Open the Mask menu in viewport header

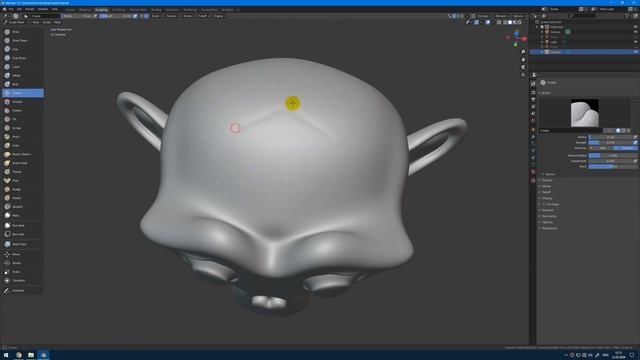[58, 22]
